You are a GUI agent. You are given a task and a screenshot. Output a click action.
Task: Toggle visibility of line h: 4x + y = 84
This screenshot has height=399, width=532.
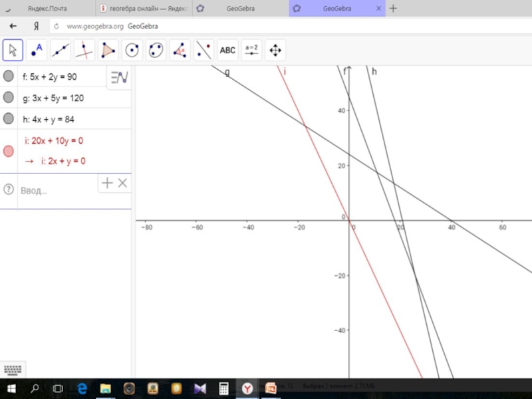coord(9,118)
